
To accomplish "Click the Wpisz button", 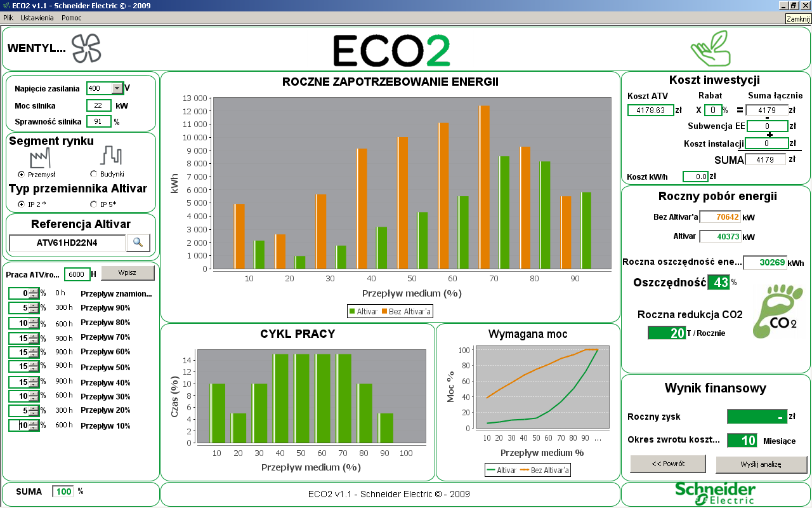I will [x=128, y=273].
